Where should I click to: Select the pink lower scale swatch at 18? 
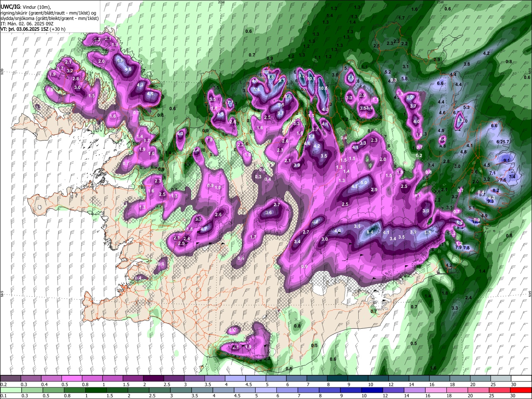point(456,390)
